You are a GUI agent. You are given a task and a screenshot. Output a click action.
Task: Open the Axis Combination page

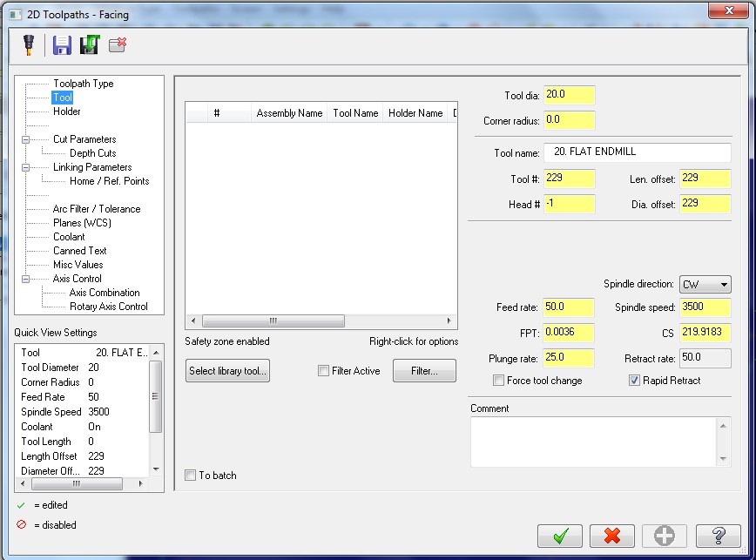[105, 293]
